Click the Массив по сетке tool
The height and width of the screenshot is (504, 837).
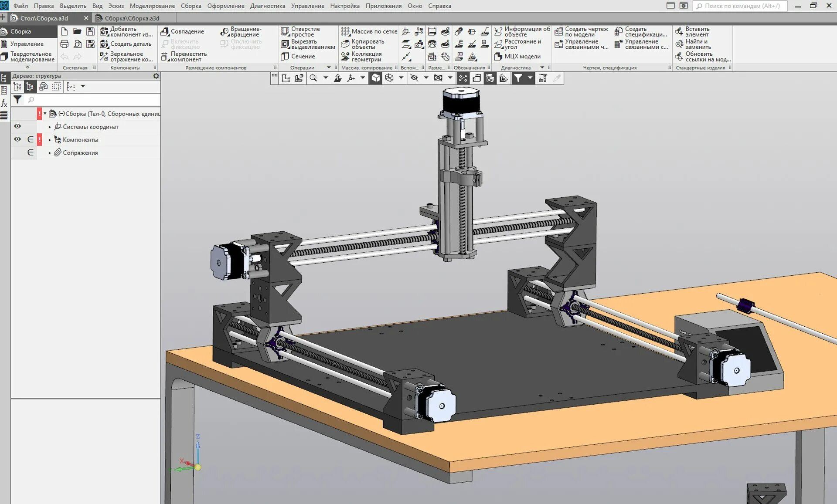pos(370,31)
